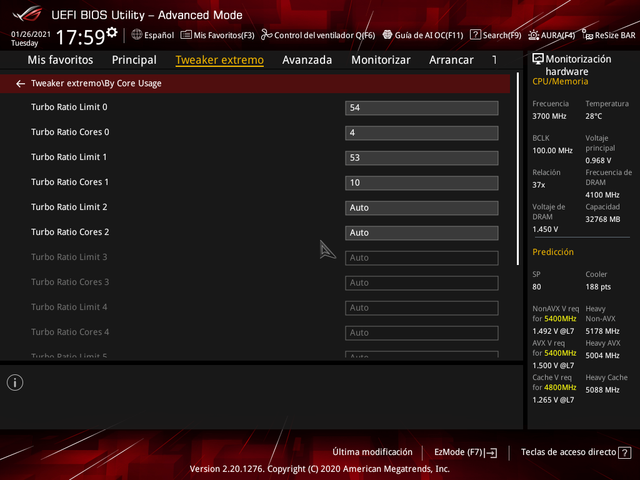640x480 pixels.
Task: Select Turbo Ratio Cores 0 label
Action: point(70,132)
